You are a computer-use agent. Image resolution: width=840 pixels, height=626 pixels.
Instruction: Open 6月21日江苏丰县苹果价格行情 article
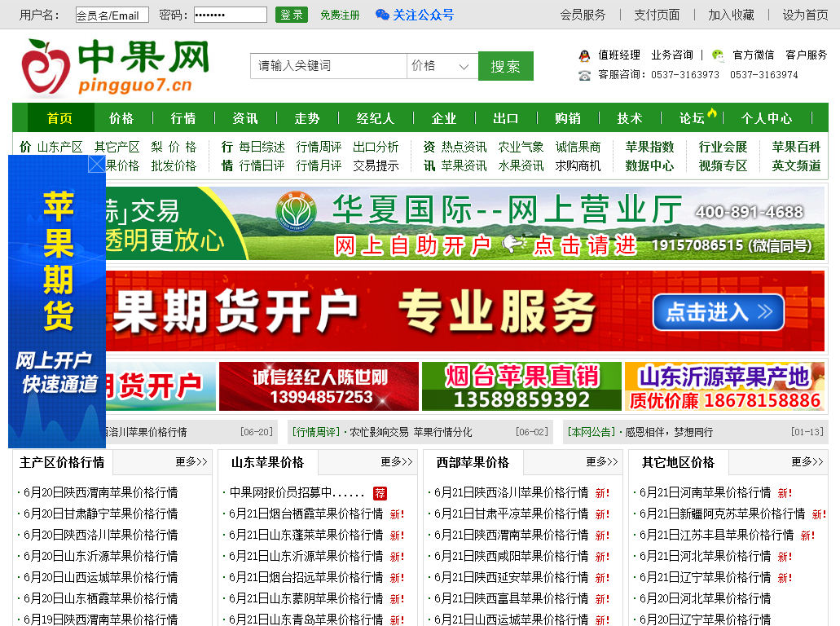716,535
